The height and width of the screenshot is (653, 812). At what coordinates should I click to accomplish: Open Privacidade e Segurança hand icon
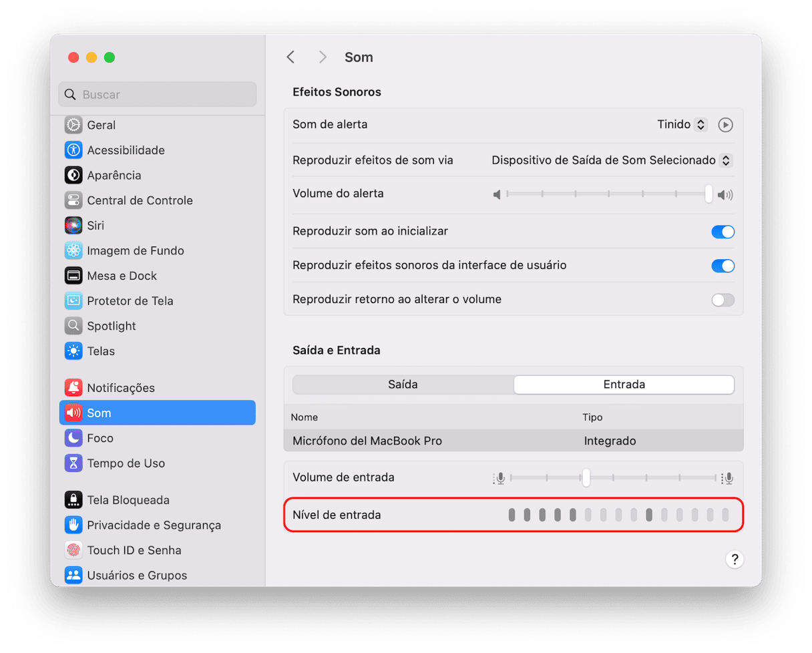[73, 525]
